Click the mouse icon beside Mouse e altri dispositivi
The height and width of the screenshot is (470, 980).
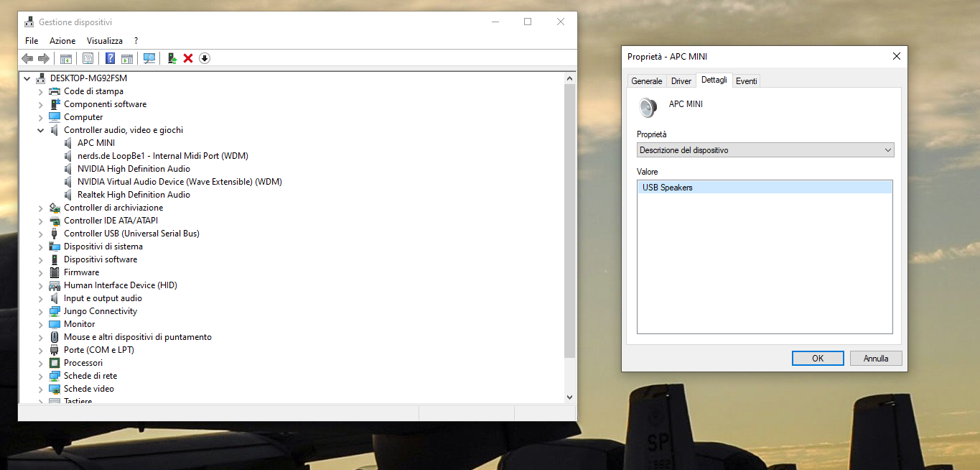click(x=55, y=337)
